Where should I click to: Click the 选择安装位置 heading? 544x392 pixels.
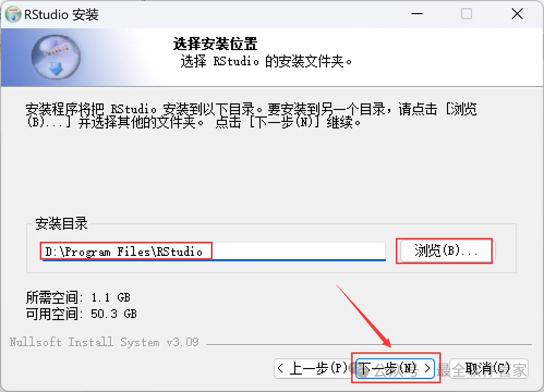[x=215, y=44]
